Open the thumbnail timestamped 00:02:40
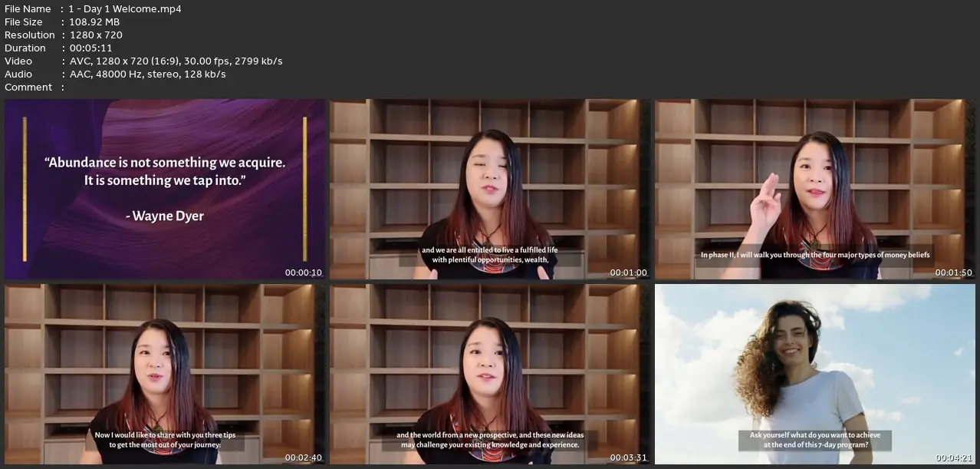Screen dimensions: 980x469 coord(165,374)
